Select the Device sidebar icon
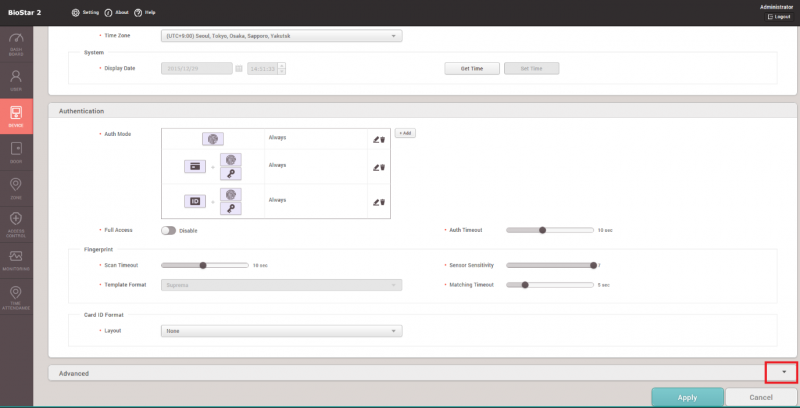Image resolution: width=800 pixels, height=408 pixels. click(x=16, y=116)
